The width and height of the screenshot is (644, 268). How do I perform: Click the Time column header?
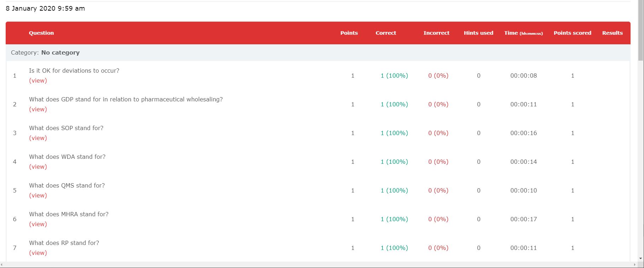523,33
